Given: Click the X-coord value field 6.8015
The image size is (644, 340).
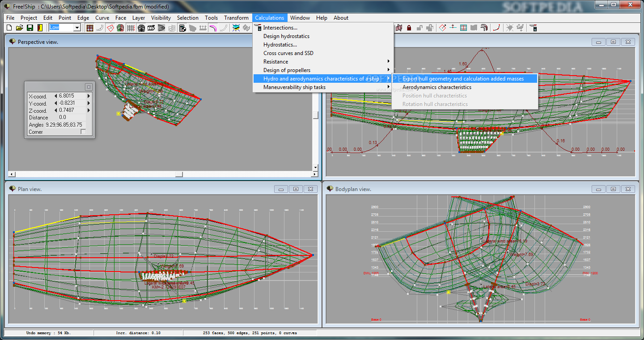Looking at the screenshot, I should 72,96.
